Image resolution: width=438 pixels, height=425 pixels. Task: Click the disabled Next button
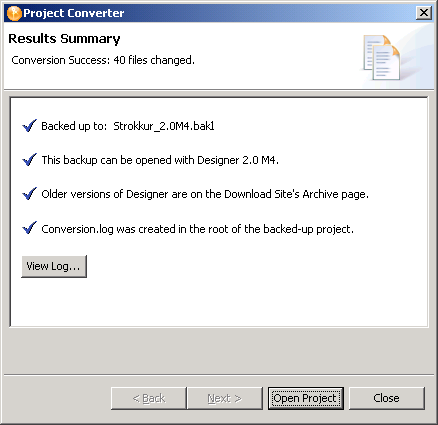(x=225, y=398)
